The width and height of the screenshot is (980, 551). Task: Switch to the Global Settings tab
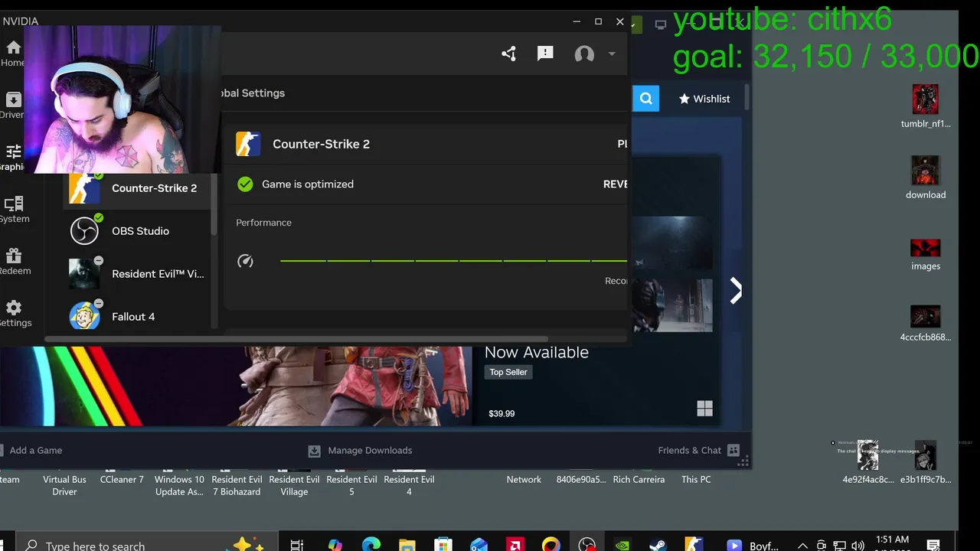pos(253,93)
